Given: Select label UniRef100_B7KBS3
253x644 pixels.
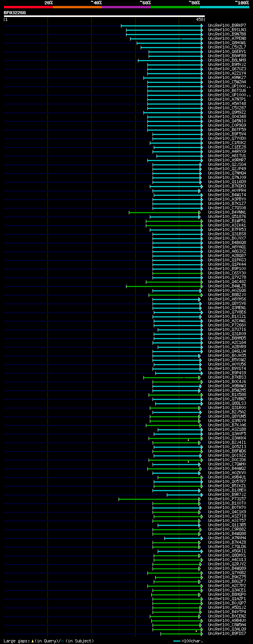Looking at the screenshot, I should 227,377.
